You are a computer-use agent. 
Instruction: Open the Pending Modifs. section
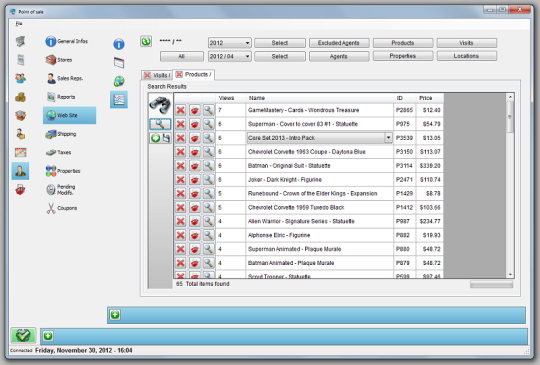(x=61, y=190)
